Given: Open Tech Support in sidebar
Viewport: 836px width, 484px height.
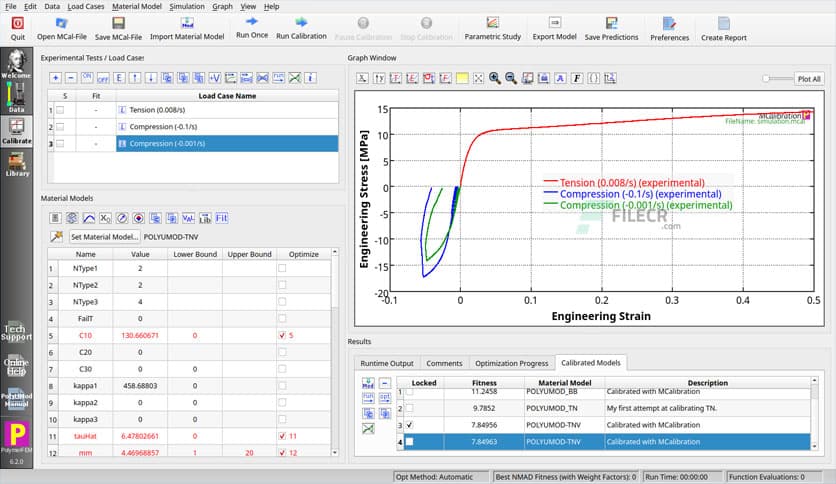Looking at the screenshot, I should (x=17, y=333).
